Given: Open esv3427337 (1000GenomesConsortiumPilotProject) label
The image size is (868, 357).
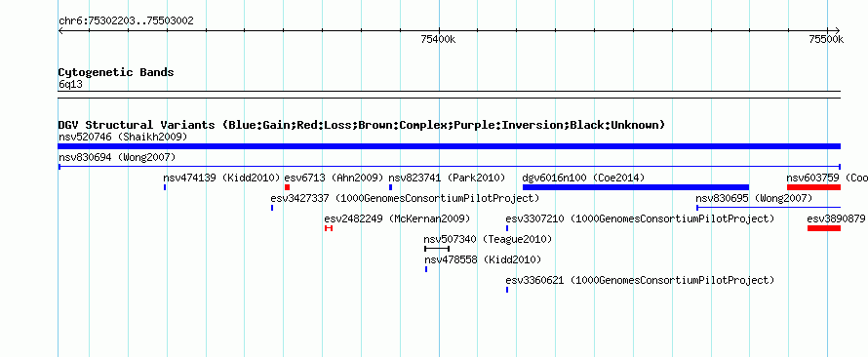Looking at the screenshot, I should click(405, 199).
